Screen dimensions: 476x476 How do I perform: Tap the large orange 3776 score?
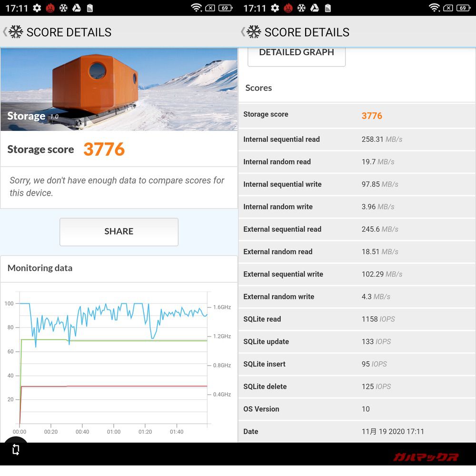coord(104,149)
